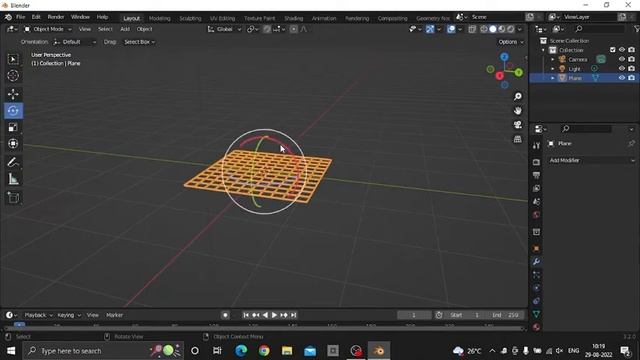Open the Object Mode dropdown
The height and width of the screenshot is (360, 640).
pyautogui.click(x=47, y=29)
